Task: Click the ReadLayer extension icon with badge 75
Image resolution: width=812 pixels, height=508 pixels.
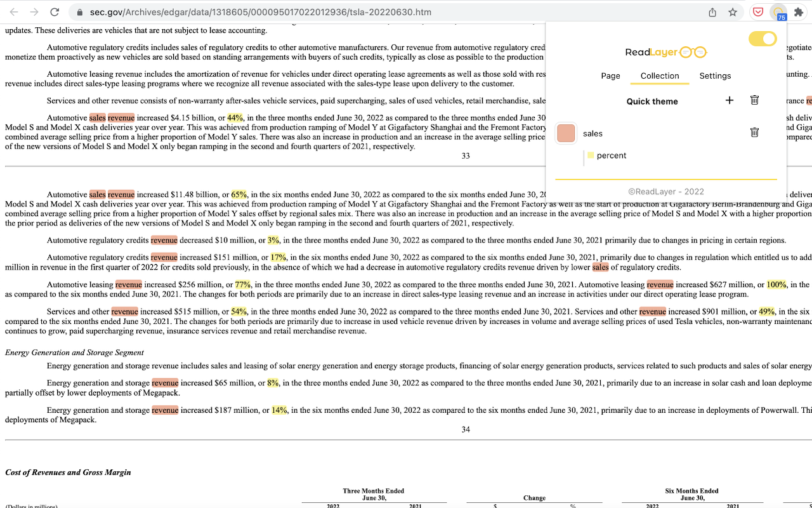Action: pos(778,13)
